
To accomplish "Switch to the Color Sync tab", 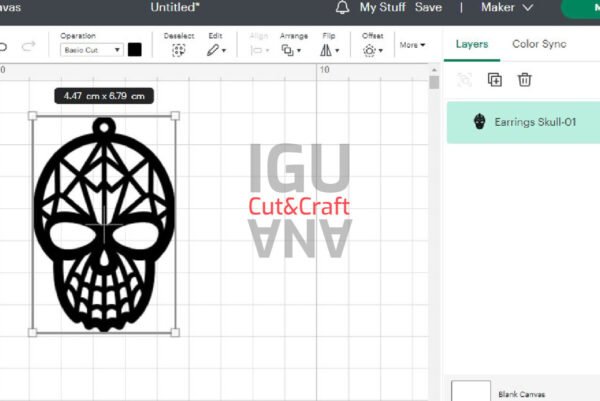I will (539, 45).
